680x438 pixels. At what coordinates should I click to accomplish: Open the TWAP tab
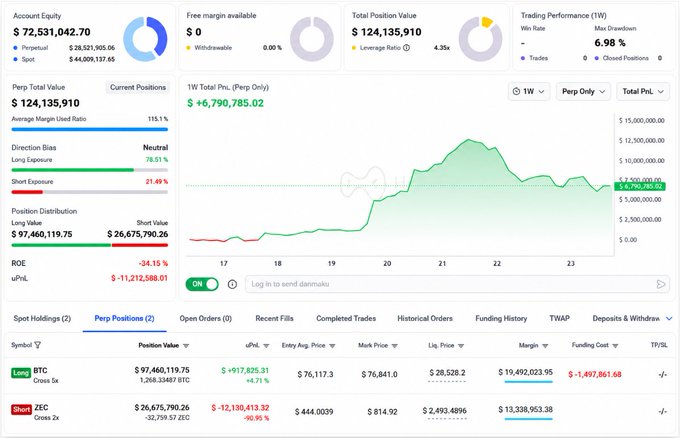[x=559, y=318]
